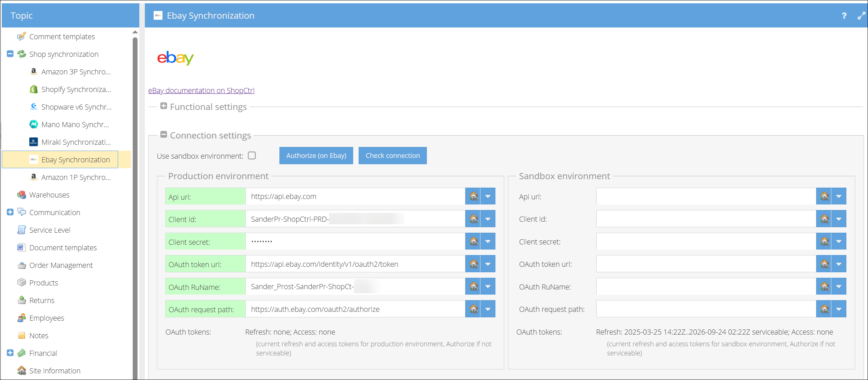
Task: Collapse the Shop synchronization tree node
Action: [10, 54]
